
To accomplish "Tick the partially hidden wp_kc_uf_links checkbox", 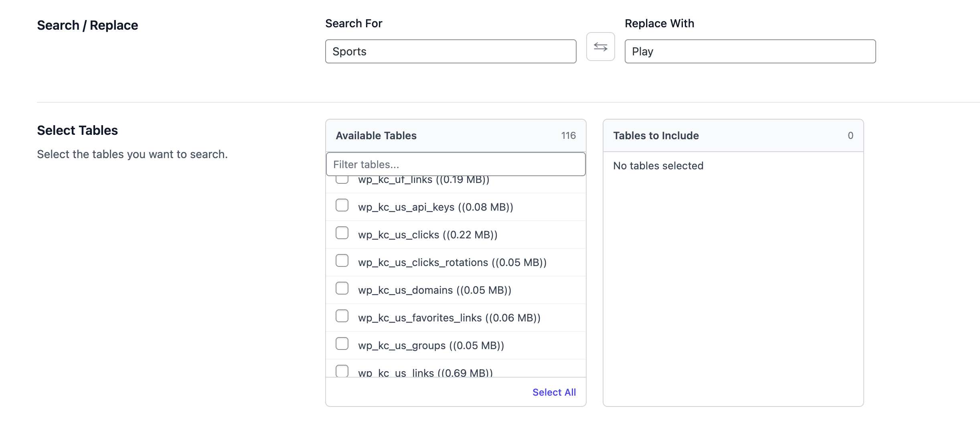I will pyautogui.click(x=342, y=180).
